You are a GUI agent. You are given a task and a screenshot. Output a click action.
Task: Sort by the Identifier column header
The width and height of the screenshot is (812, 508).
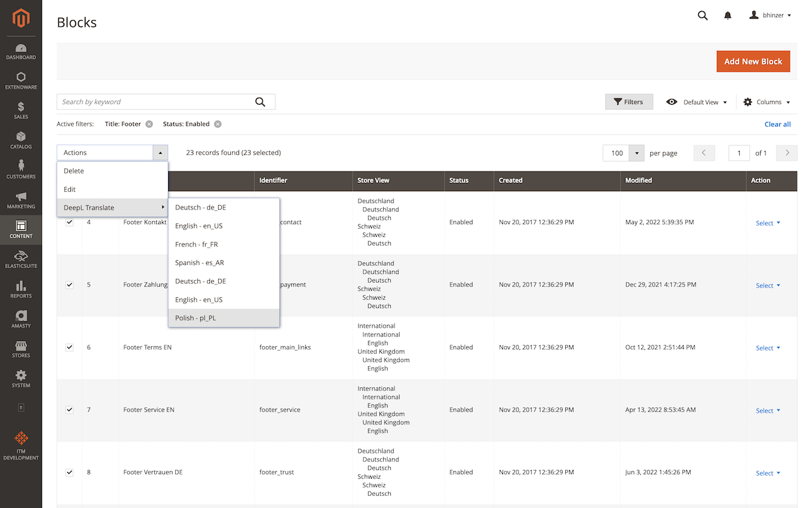(x=303, y=180)
